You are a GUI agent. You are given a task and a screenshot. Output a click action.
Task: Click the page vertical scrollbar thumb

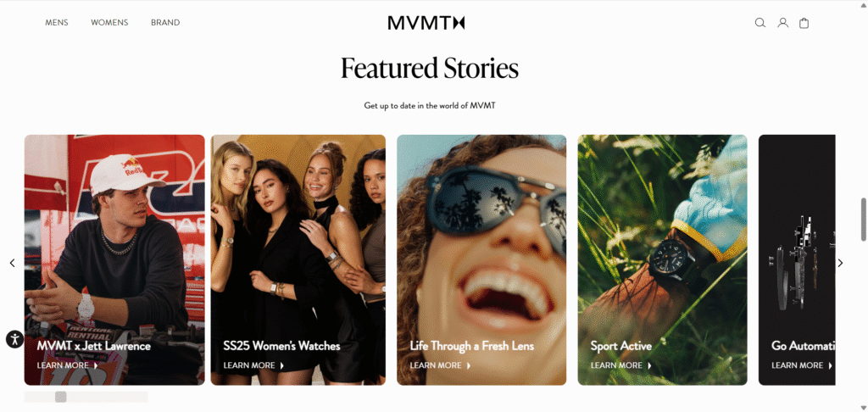(864, 220)
